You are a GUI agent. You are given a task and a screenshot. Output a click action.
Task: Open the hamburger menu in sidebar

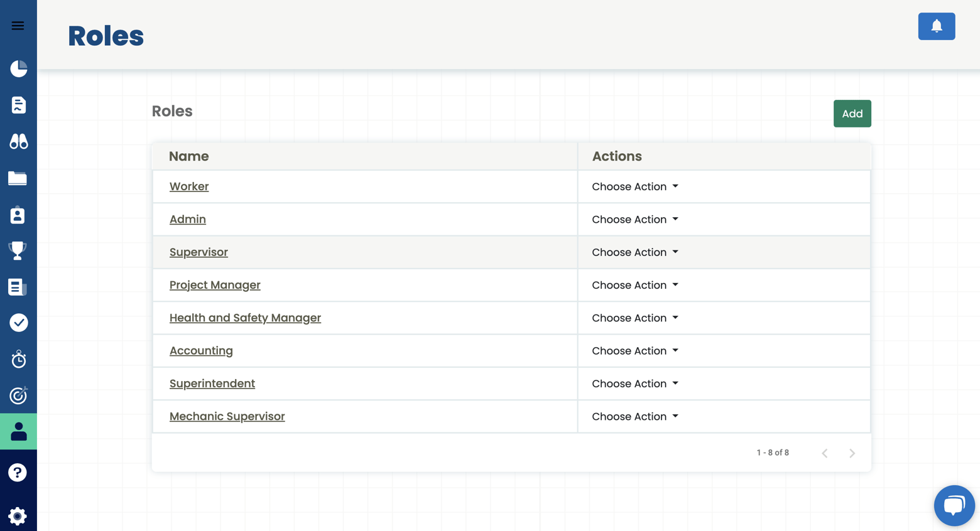18,26
